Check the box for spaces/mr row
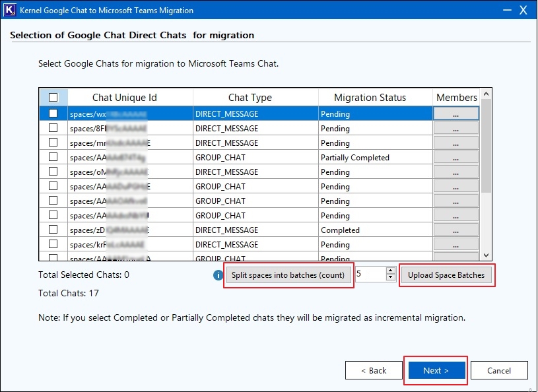The height and width of the screenshot is (392, 538). 53,143
